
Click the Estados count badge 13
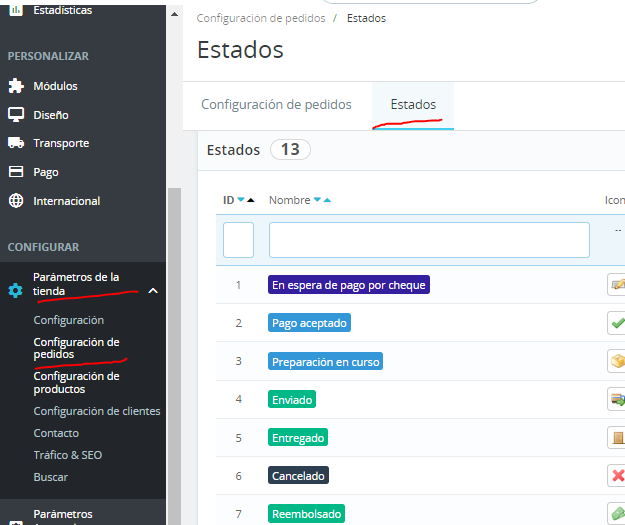coord(290,149)
